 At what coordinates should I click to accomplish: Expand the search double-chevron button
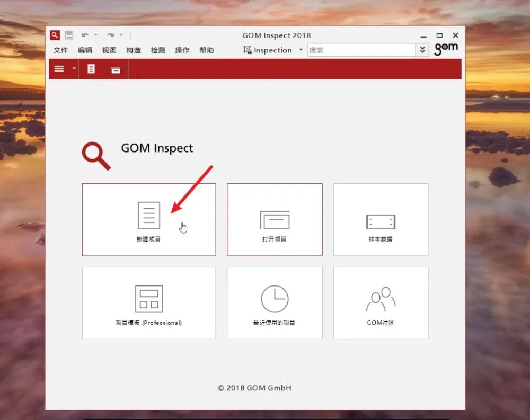422,50
